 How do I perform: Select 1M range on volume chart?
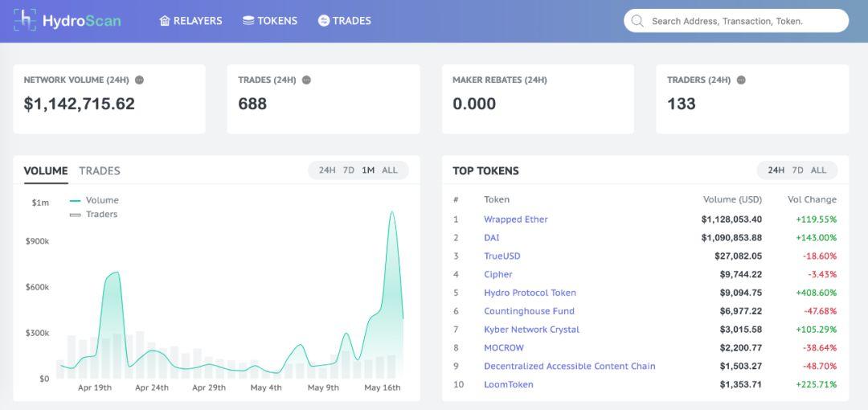368,170
